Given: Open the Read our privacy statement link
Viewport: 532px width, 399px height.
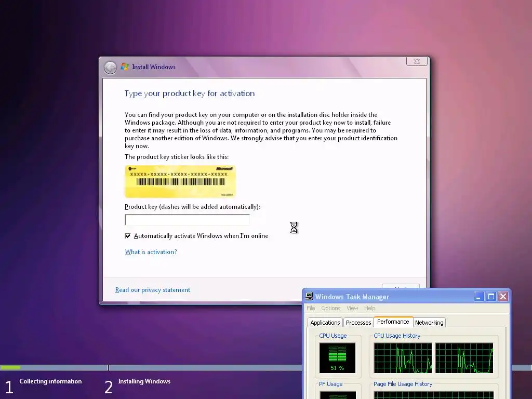Looking at the screenshot, I should (x=153, y=290).
